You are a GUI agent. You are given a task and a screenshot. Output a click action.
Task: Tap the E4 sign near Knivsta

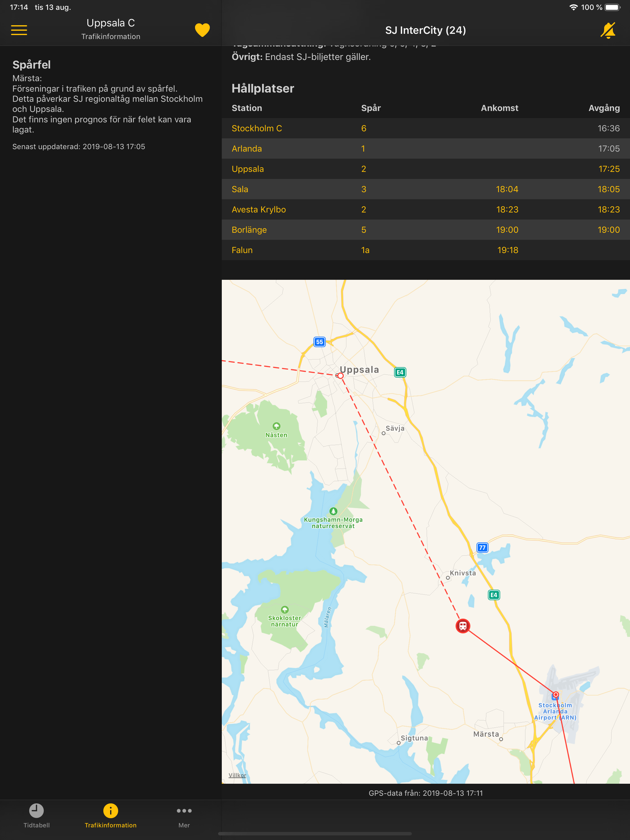(x=494, y=595)
